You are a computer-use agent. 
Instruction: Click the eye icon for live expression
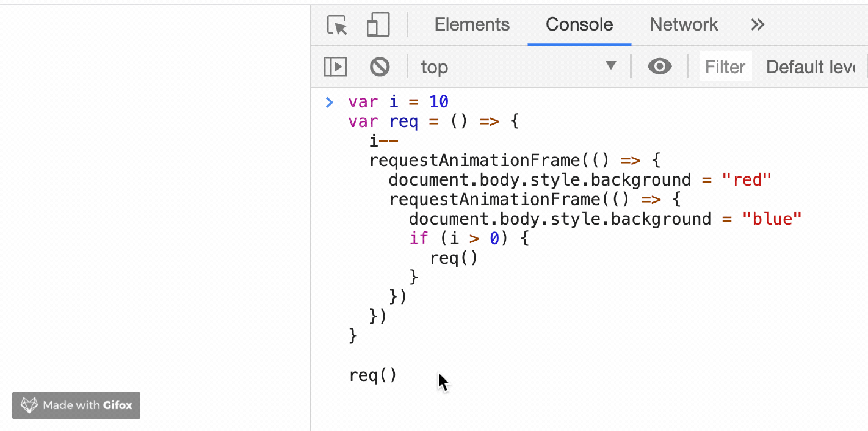tap(659, 67)
